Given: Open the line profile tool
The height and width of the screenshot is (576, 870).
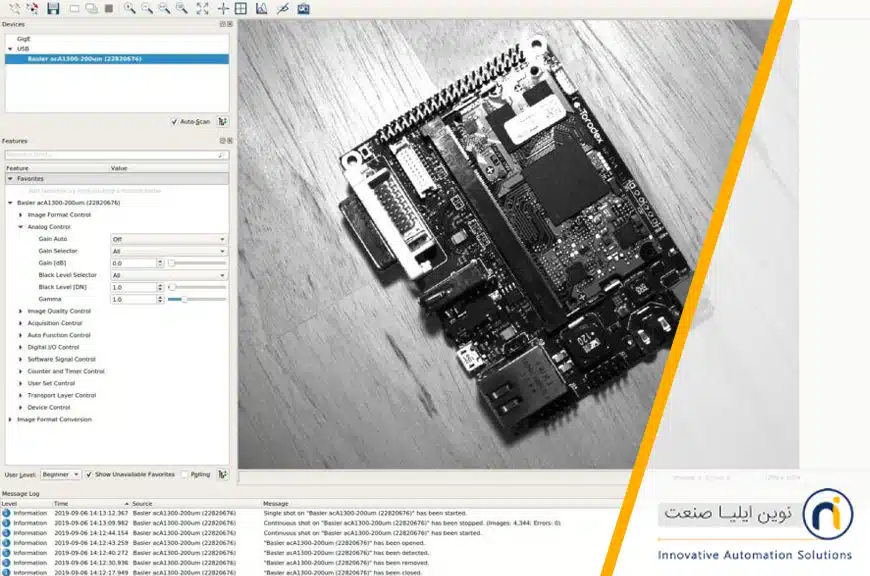Looking at the screenshot, I should point(282,8).
